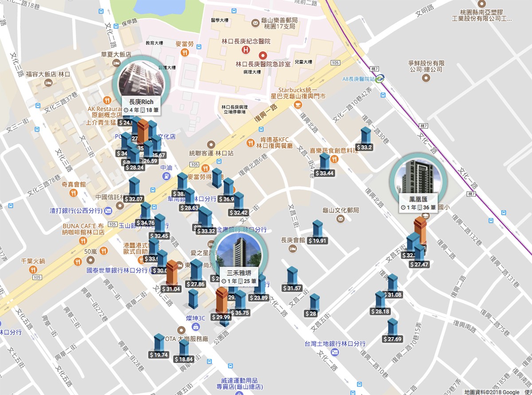Select the $35.75 price label
The width and height of the screenshot is (532, 395).
pos(240,312)
